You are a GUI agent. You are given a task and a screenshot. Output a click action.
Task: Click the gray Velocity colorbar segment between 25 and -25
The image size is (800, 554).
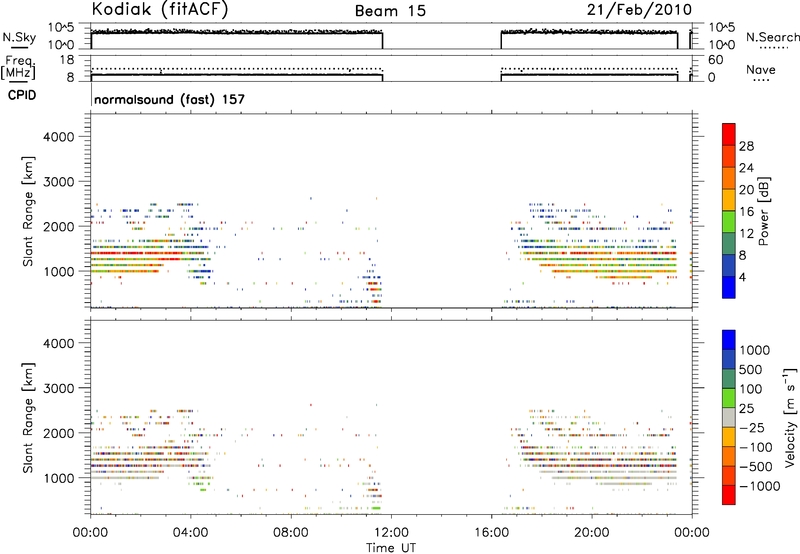pyautogui.click(x=729, y=418)
